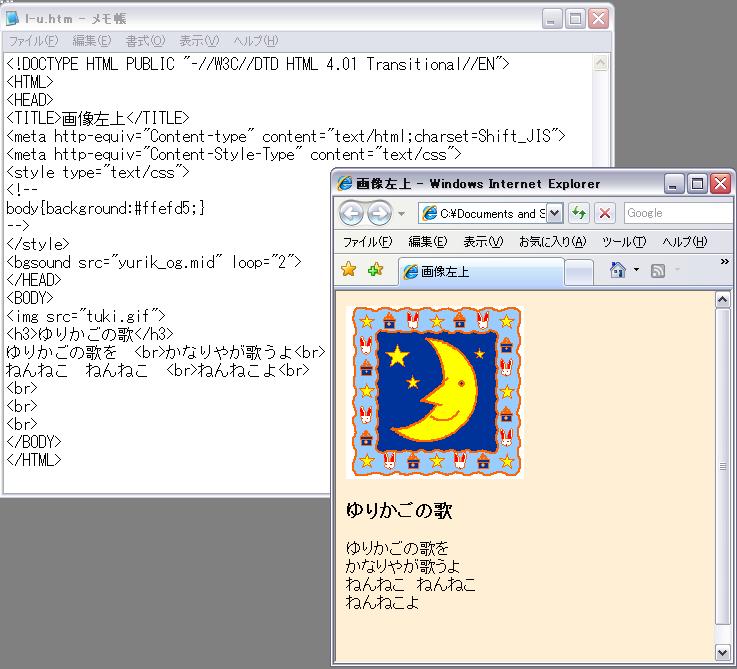Expand the RSS feeds dropdown arrow
The width and height of the screenshot is (737, 669).
pyautogui.click(x=677, y=270)
